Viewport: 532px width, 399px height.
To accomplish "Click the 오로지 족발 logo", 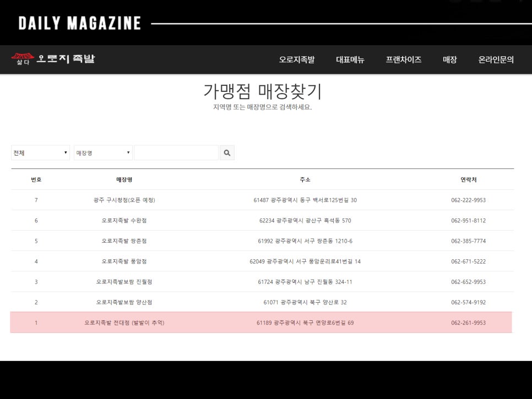I will [x=53, y=59].
